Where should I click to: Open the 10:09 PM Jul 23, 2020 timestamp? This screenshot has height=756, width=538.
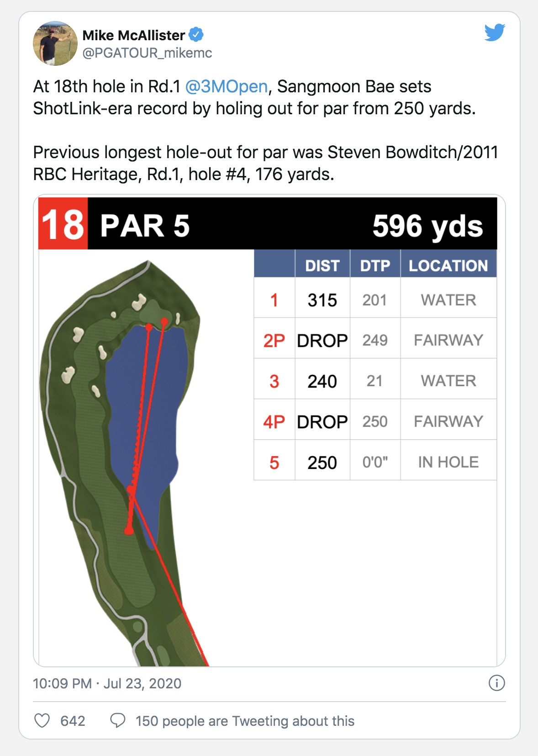(x=107, y=683)
